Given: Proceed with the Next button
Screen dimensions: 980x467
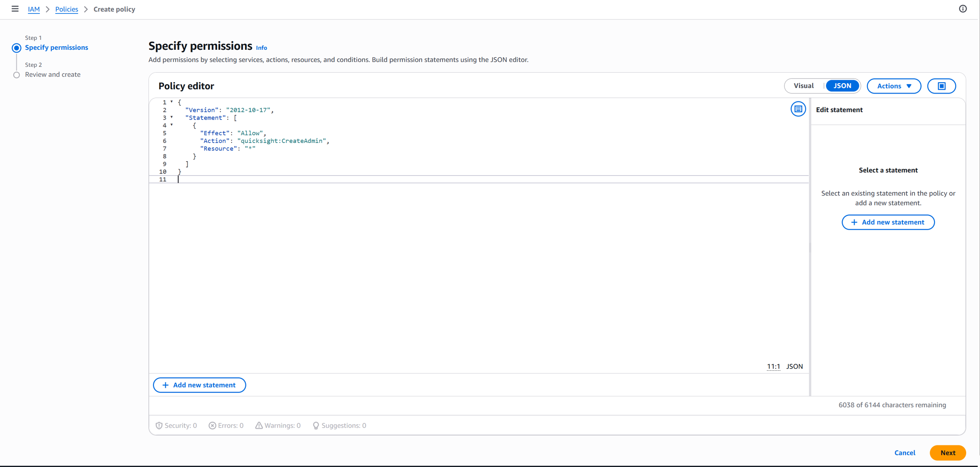Looking at the screenshot, I should click(948, 453).
